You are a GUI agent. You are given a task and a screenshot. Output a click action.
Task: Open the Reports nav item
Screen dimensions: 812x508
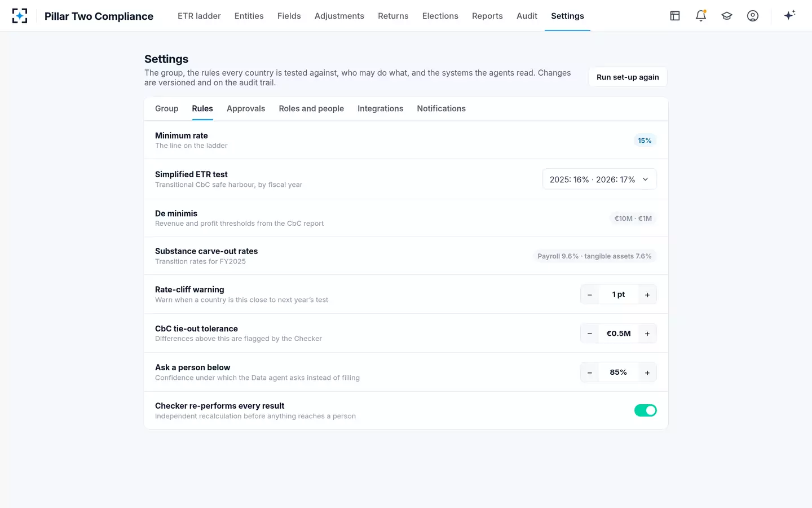[487, 16]
